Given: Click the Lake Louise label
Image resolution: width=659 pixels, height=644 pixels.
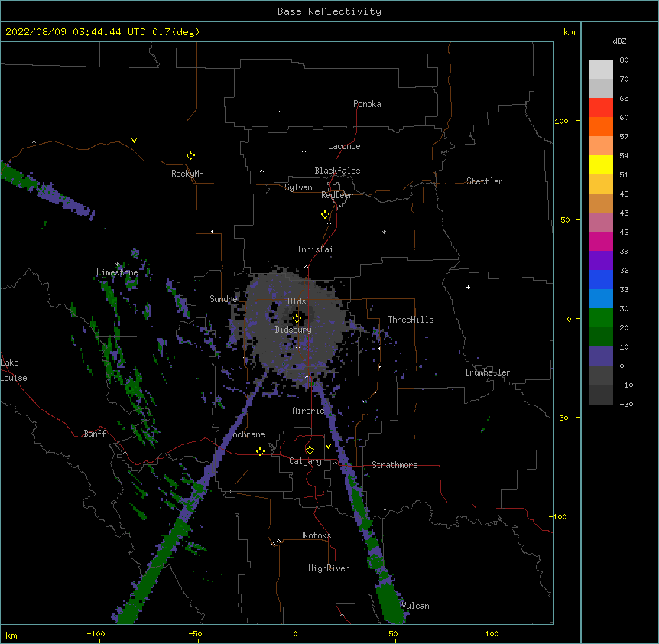Looking at the screenshot, I should click(14, 370).
